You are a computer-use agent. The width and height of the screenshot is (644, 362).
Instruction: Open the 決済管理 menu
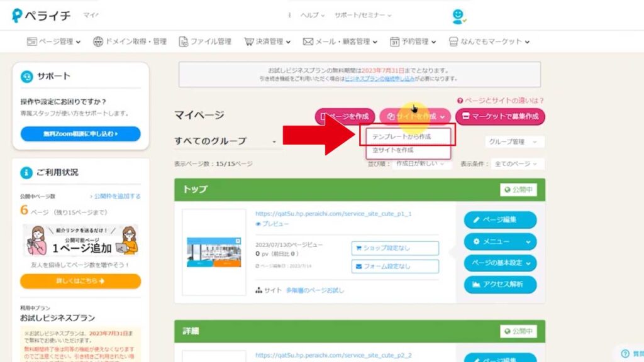click(267, 41)
